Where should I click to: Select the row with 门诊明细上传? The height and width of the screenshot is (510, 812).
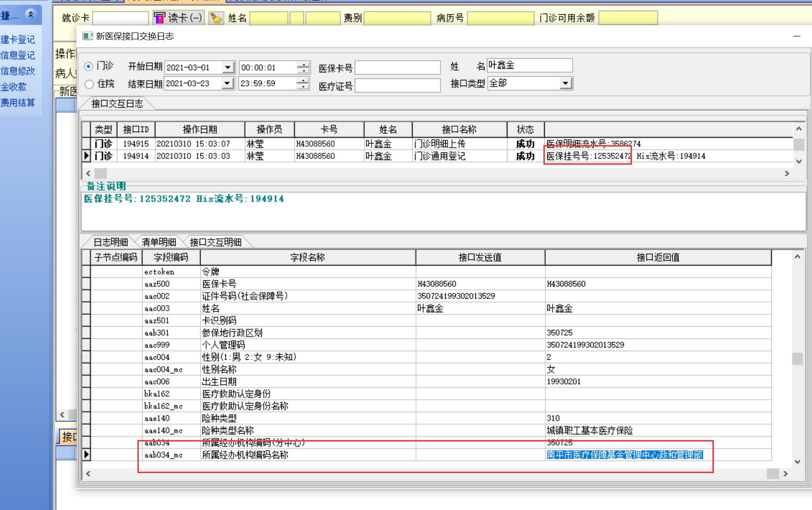coord(437,144)
